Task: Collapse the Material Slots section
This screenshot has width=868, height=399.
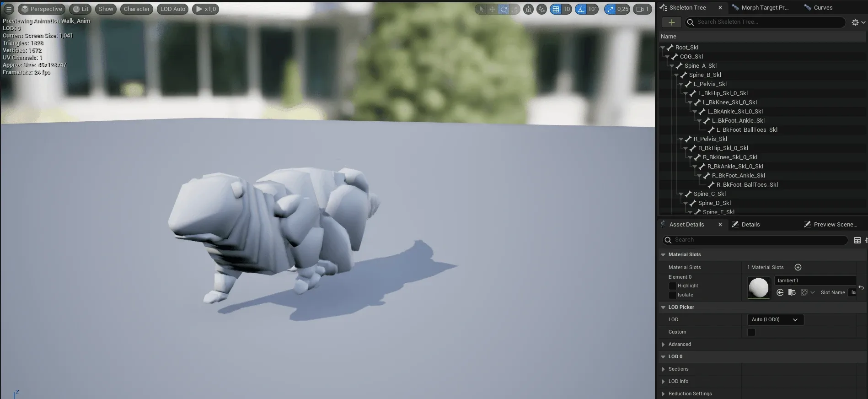Action: point(663,255)
